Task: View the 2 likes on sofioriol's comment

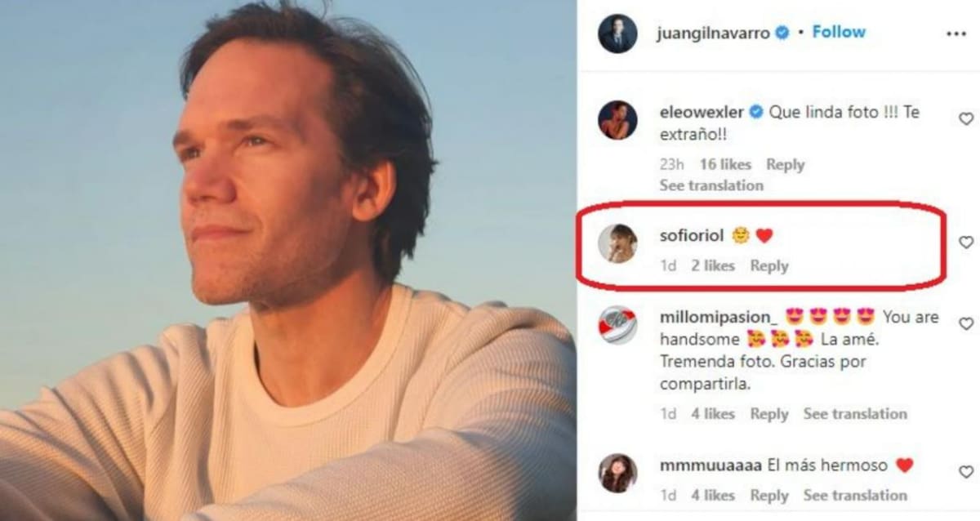Action: point(715,265)
